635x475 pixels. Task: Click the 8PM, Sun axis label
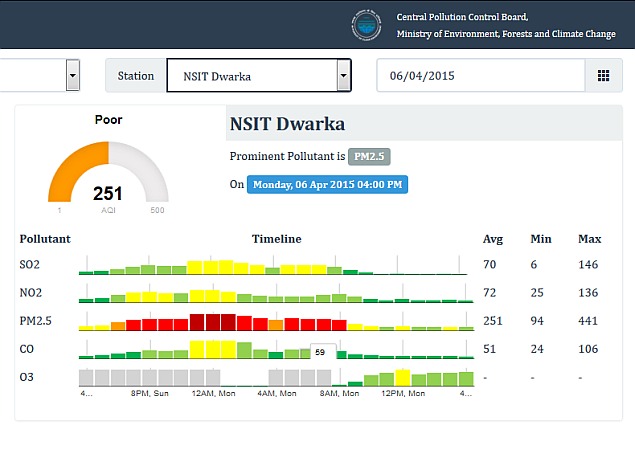point(149,394)
